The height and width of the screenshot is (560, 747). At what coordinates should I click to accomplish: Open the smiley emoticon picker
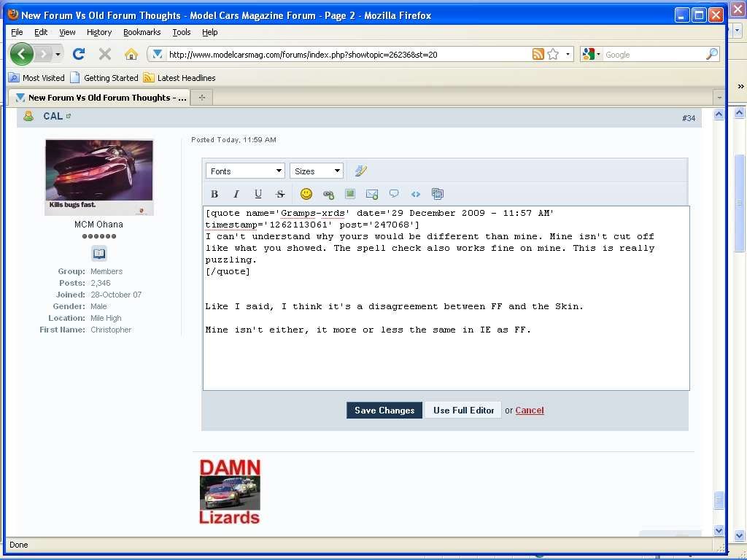(x=306, y=194)
